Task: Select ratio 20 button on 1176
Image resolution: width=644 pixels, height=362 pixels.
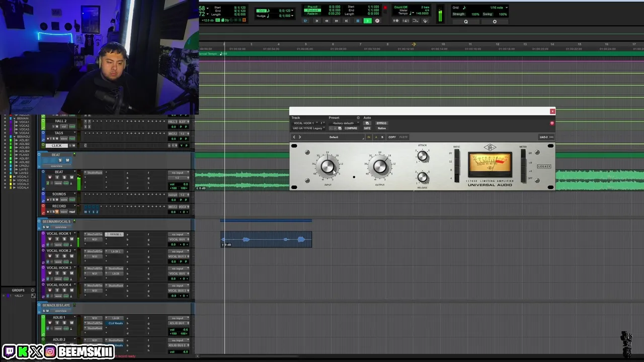Action: click(457, 153)
